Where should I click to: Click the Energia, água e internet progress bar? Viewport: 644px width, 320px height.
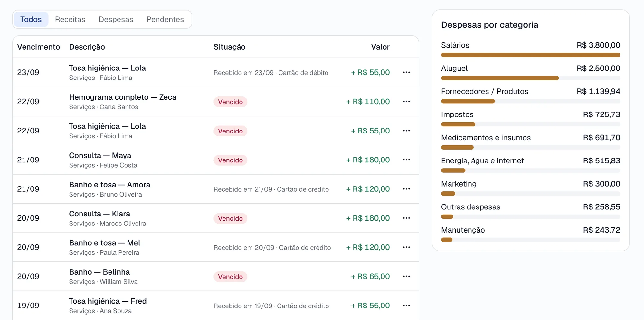coord(531,170)
